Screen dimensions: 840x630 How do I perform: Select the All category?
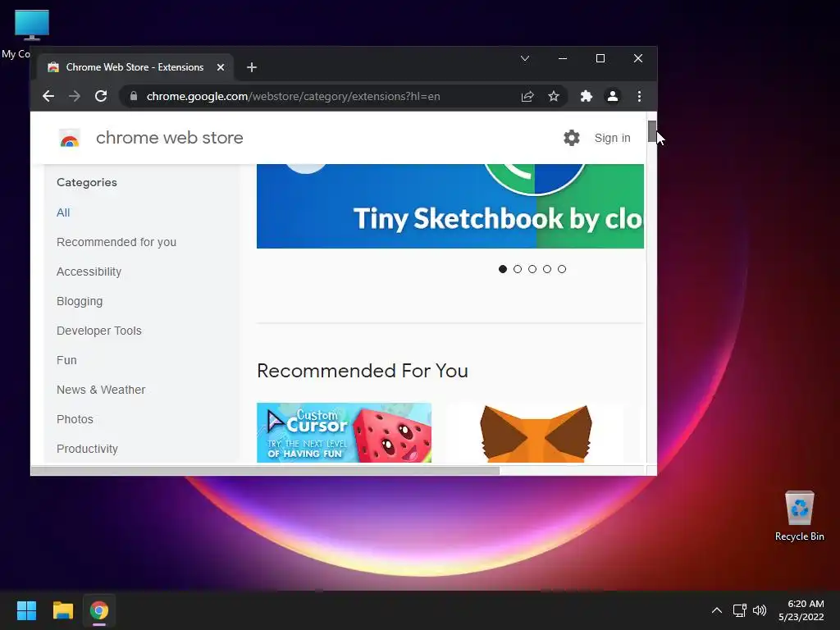pos(63,212)
